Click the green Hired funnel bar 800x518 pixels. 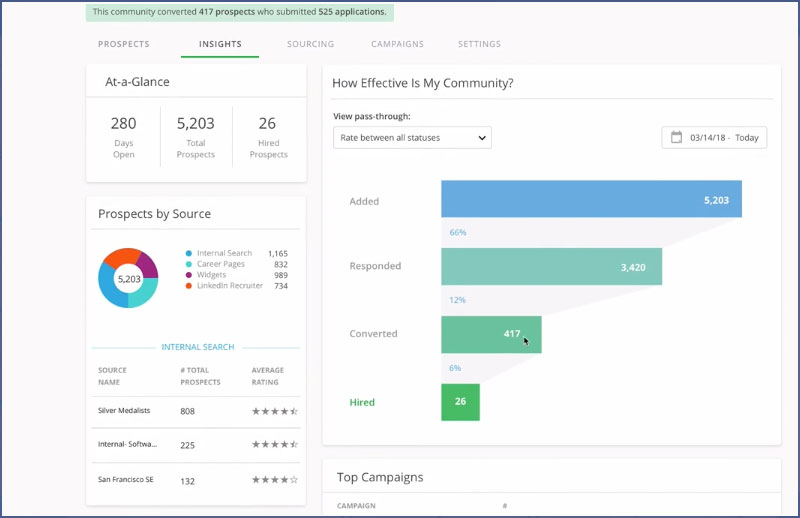click(x=460, y=402)
